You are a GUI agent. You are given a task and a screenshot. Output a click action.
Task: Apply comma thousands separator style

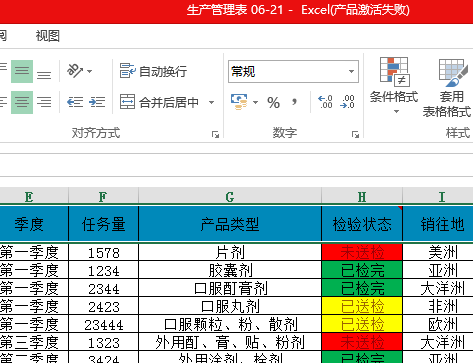(x=294, y=101)
